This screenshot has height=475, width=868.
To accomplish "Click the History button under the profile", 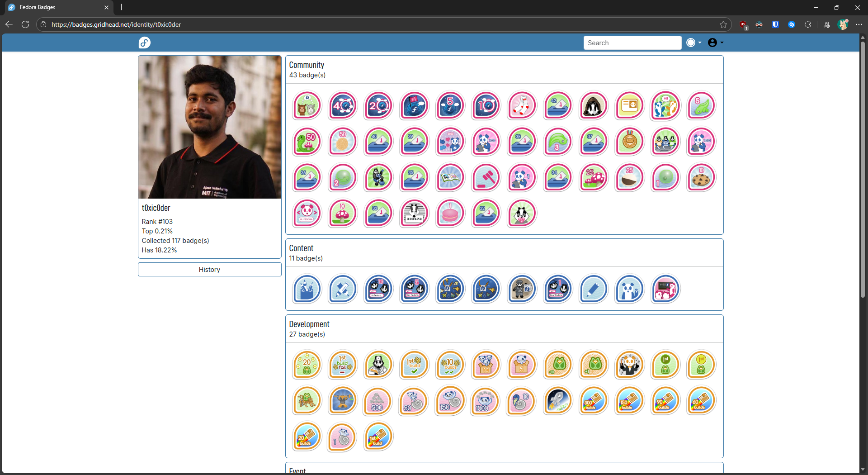I will 209,270.
